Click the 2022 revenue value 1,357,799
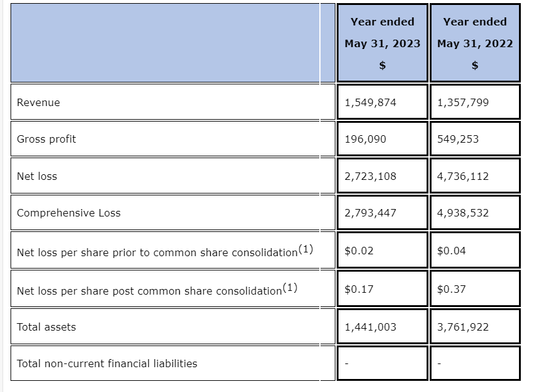This screenshot has height=392, width=545. tap(463, 102)
